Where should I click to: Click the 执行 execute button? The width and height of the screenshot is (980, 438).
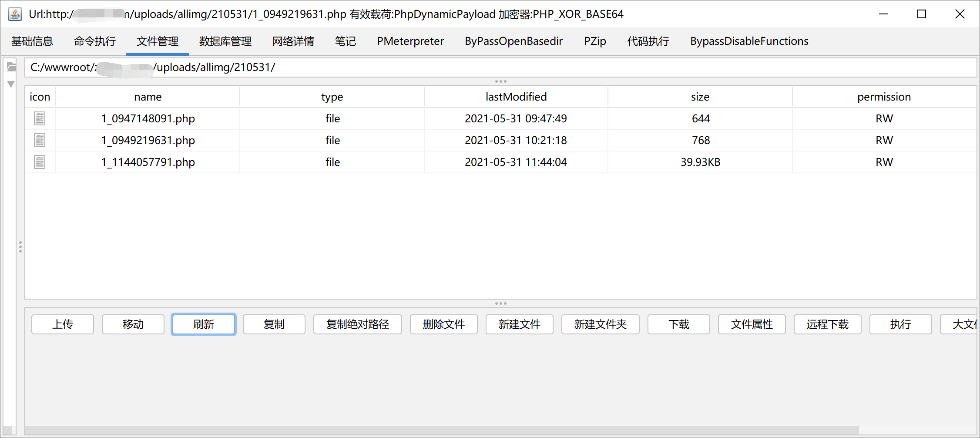[901, 324]
